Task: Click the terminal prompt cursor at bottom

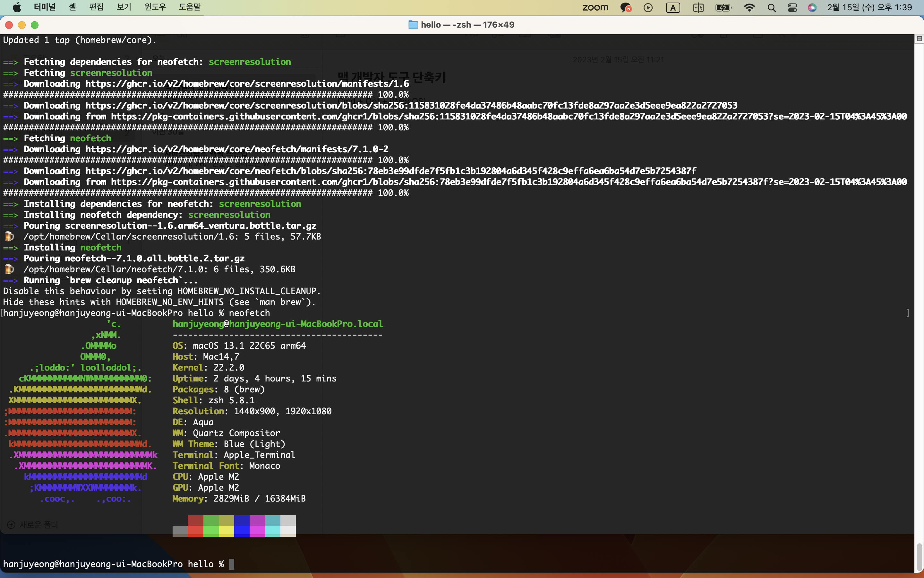Action: [x=231, y=564]
